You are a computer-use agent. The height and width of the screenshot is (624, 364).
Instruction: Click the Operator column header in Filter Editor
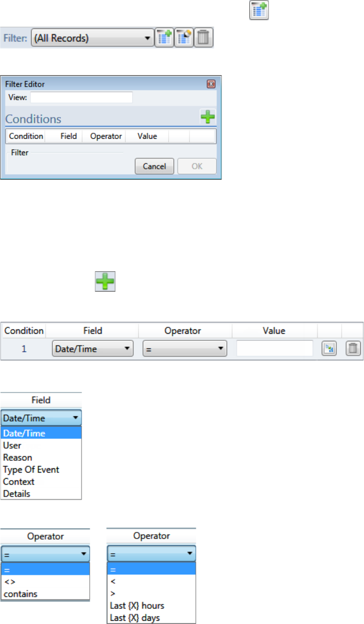pos(106,136)
